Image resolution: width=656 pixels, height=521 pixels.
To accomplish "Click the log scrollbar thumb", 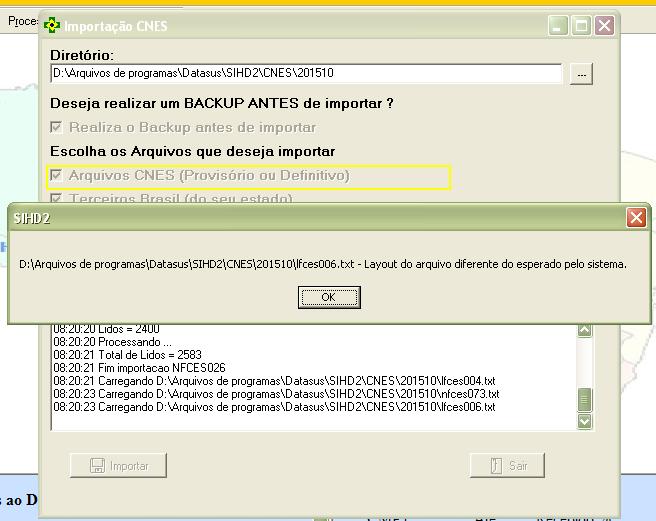I will pyautogui.click(x=585, y=400).
